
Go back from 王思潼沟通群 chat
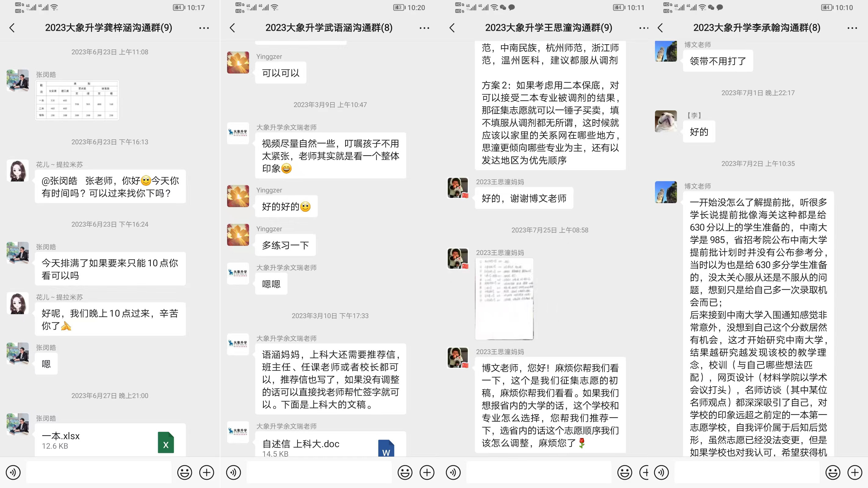pos(452,28)
